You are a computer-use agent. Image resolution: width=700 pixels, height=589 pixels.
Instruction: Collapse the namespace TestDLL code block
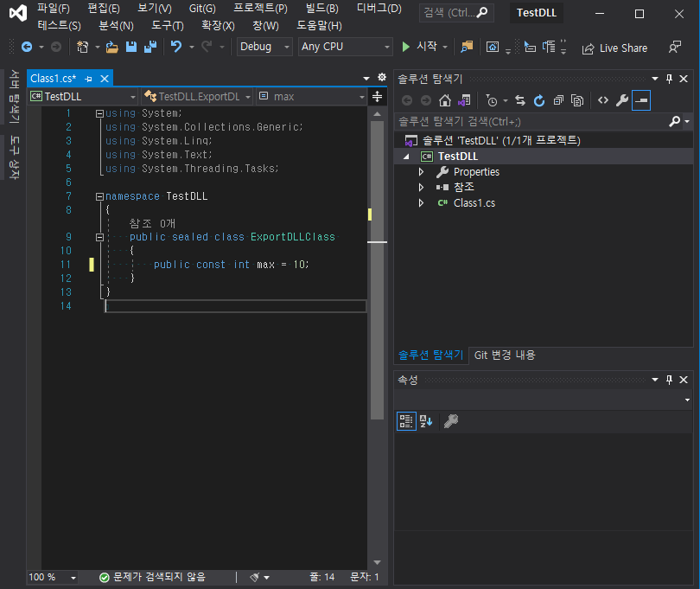(99, 196)
